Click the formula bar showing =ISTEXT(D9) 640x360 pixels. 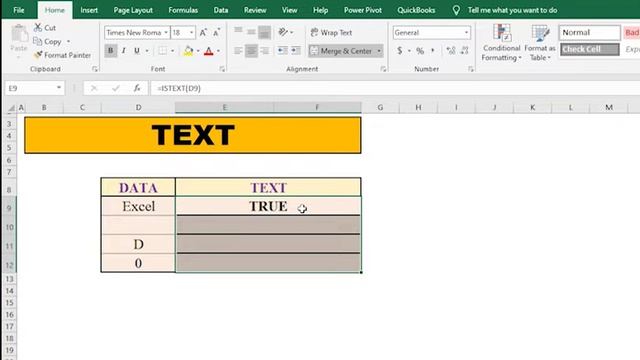(394, 88)
